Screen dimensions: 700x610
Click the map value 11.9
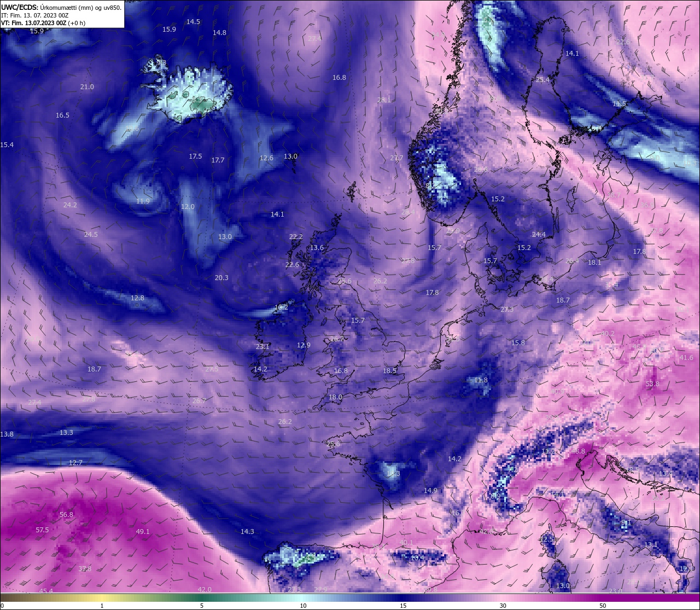click(x=143, y=201)
